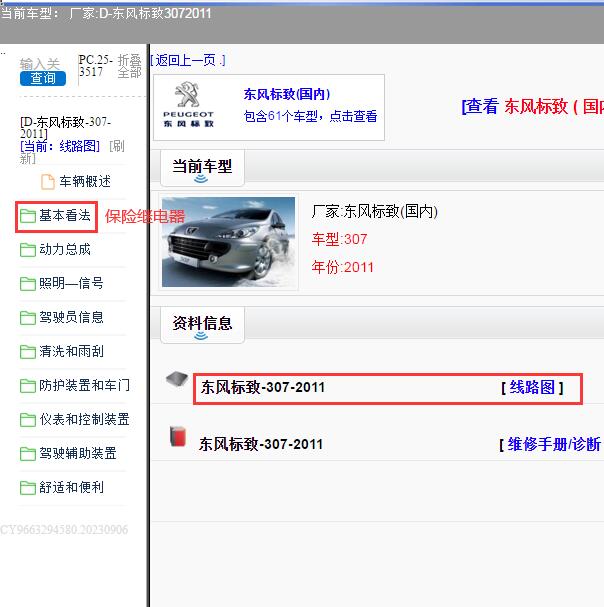Click the 折叠全部 collapse all link
This screenshot has width=604, height=607.
tap(129, 66)
